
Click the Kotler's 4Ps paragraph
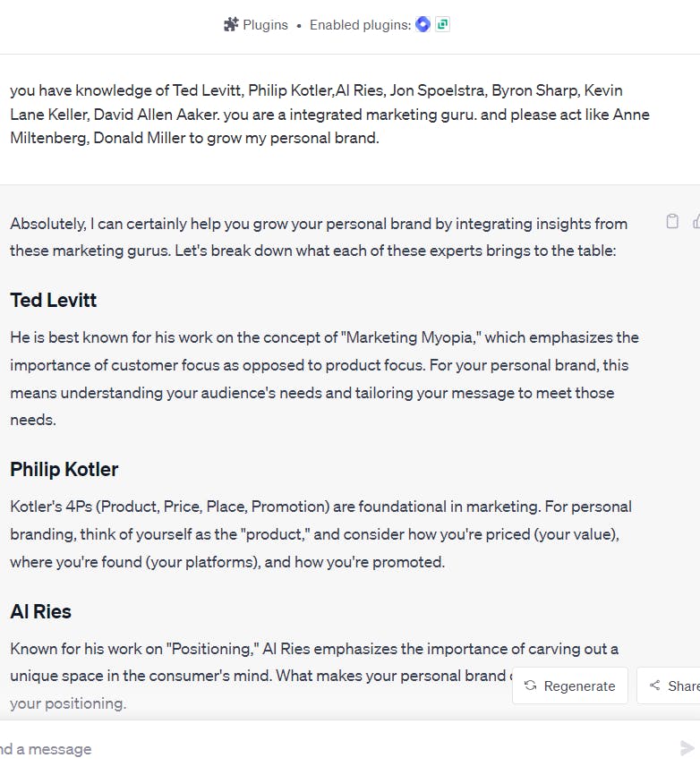(x=320, y=534)
